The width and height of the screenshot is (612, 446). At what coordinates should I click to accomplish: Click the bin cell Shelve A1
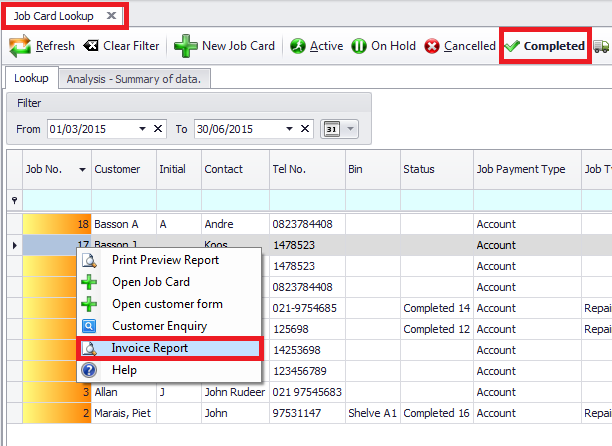(373, 413)
